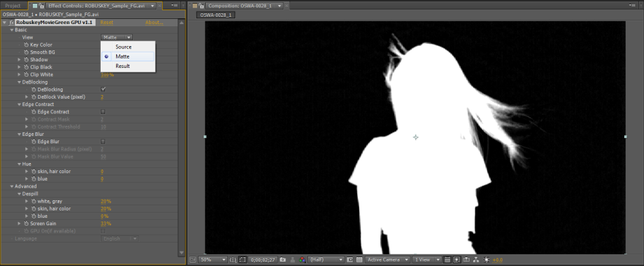Viewport: 644px width, 266px height.
Task: Take a snapshot with the camera icon
Action: click(x=283, y=260)
